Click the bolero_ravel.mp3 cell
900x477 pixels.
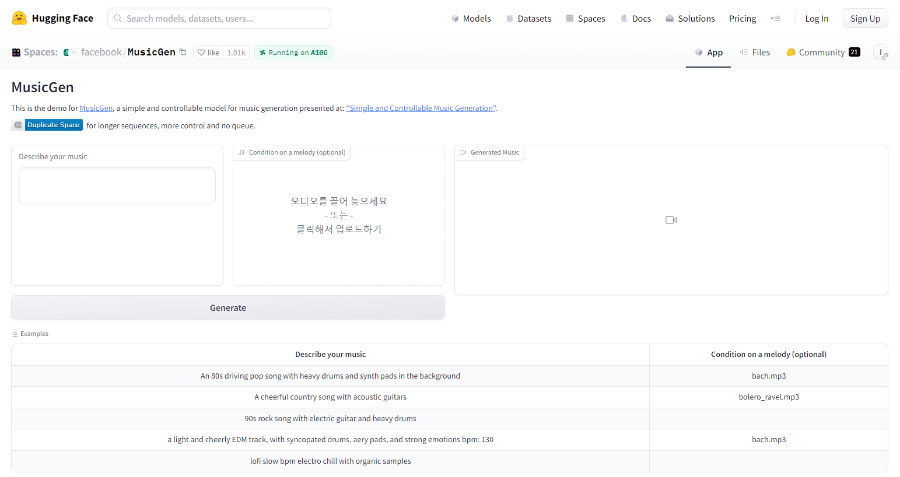pos(769,397)
